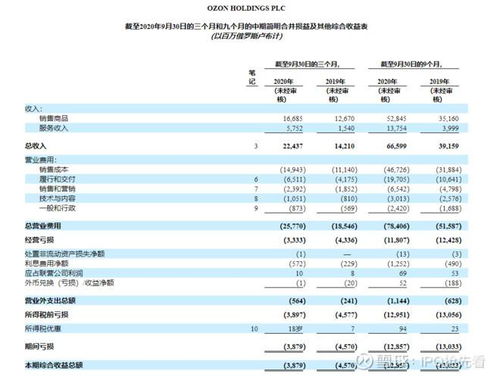
Task: Click the 处置非流动资产损失净额 row label
Action: [x=65, y=254]
